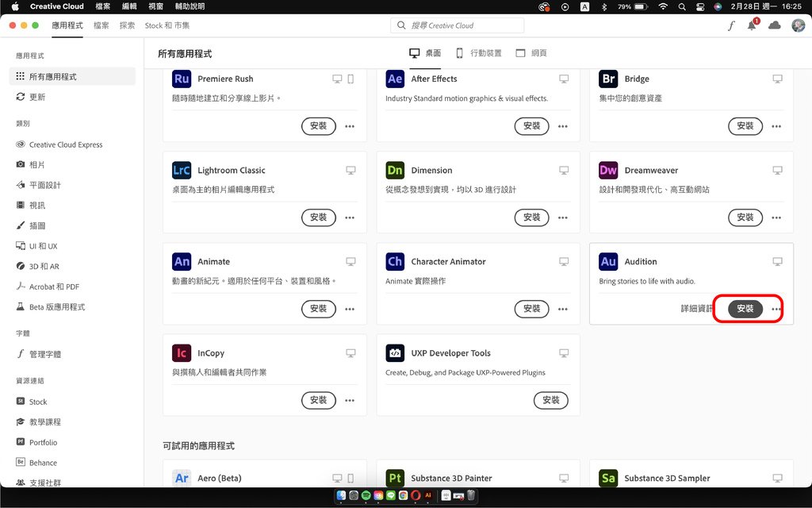Open the fonts f icon in header
The height and width of the screenshot is (508, 812).
pos(731,25)
